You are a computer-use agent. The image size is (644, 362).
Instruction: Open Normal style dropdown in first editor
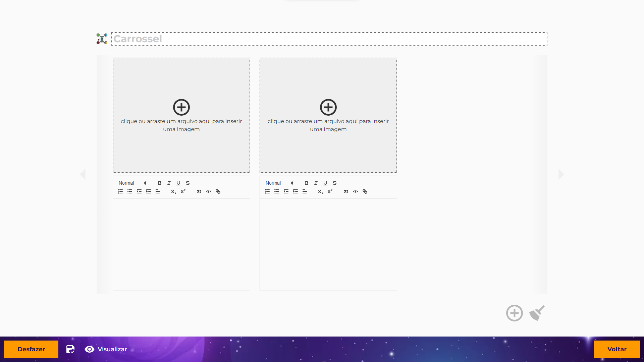point(132,183)
